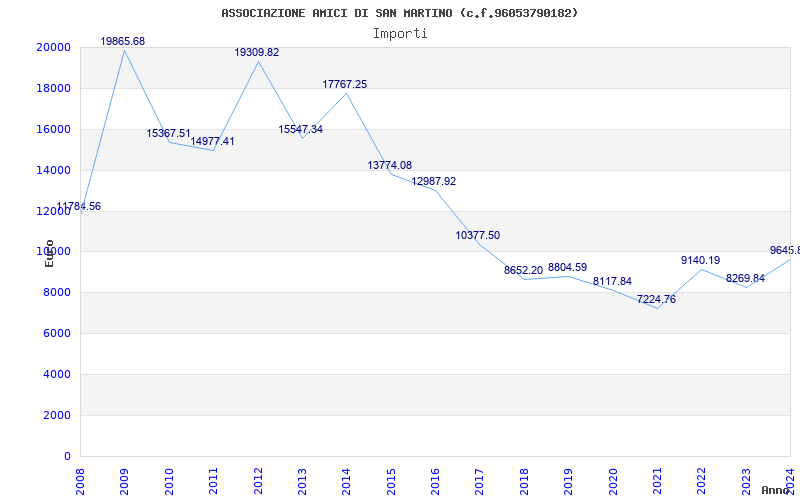
Task: Click the y-axis tick 4000
Action: pyautogui.click(x=56, y=374)
